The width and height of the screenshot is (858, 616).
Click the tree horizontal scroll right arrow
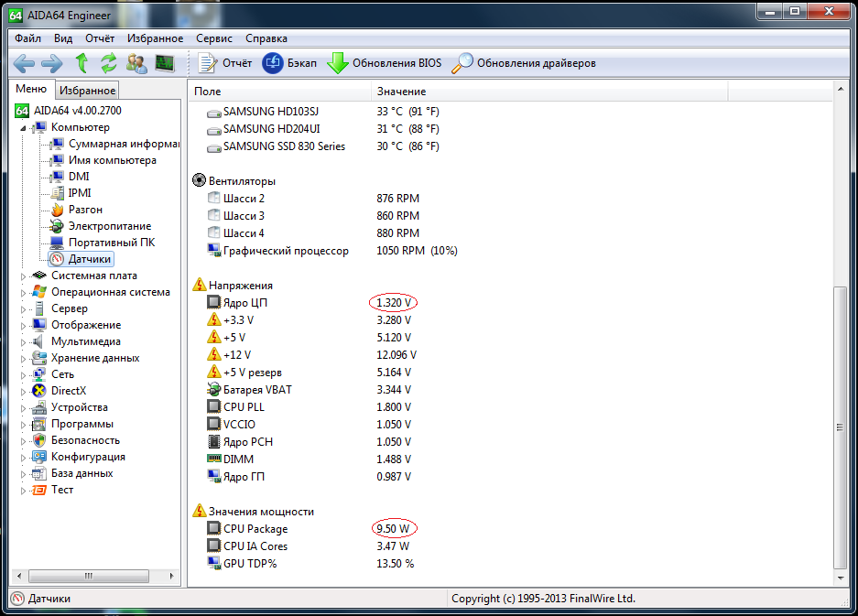pyautogui.click(x=172, y=576)
